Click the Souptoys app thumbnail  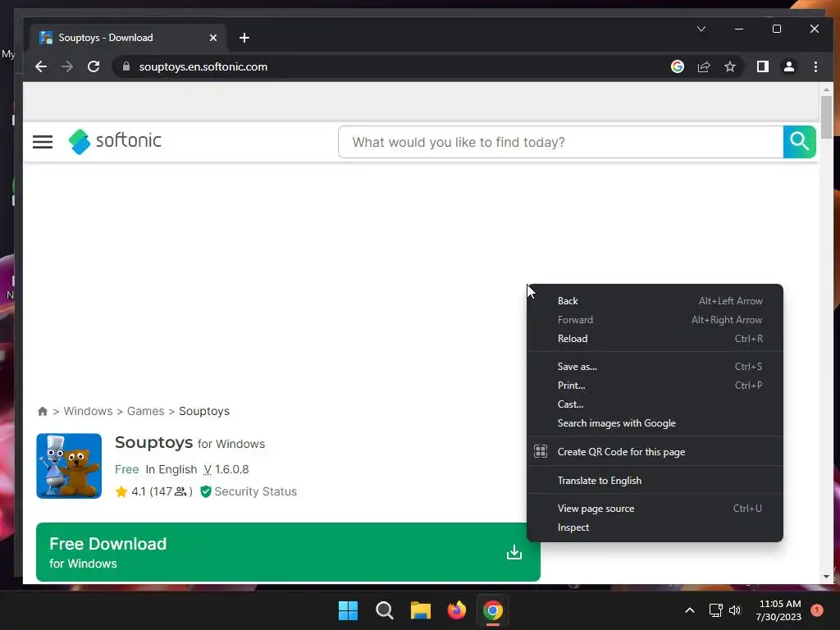[x=69, y=466]
